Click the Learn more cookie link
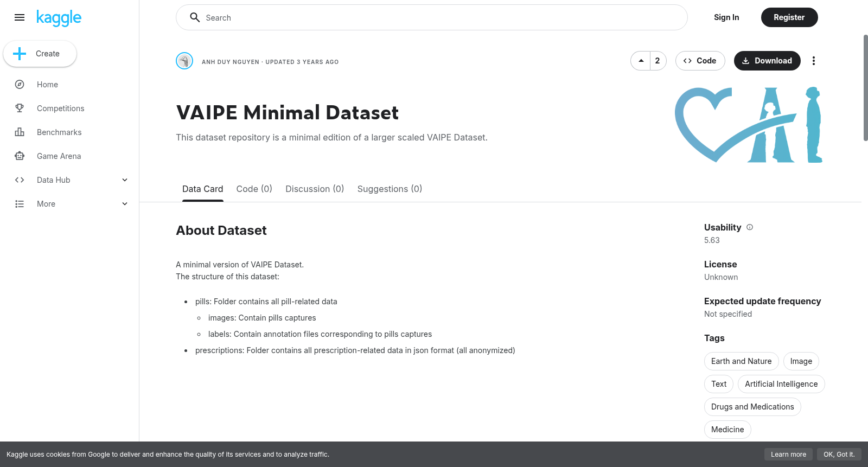868x467 pixels. (788, 455)
